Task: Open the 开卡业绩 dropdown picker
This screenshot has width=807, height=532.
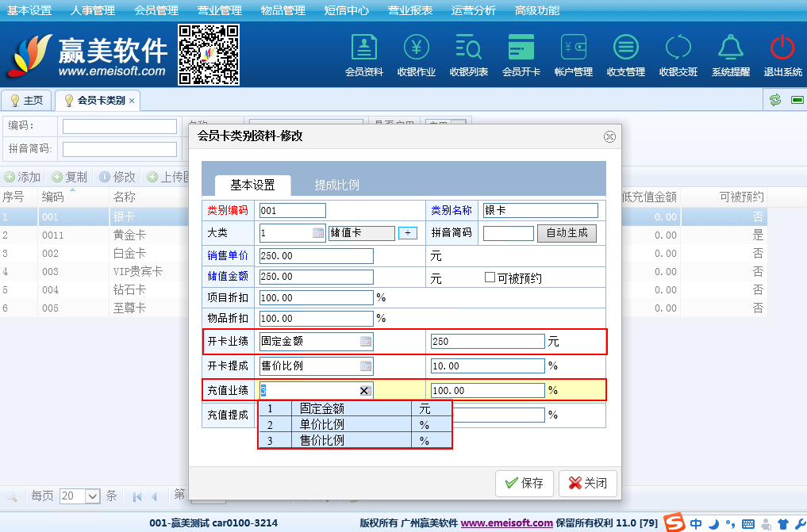Action: point(365,342)
